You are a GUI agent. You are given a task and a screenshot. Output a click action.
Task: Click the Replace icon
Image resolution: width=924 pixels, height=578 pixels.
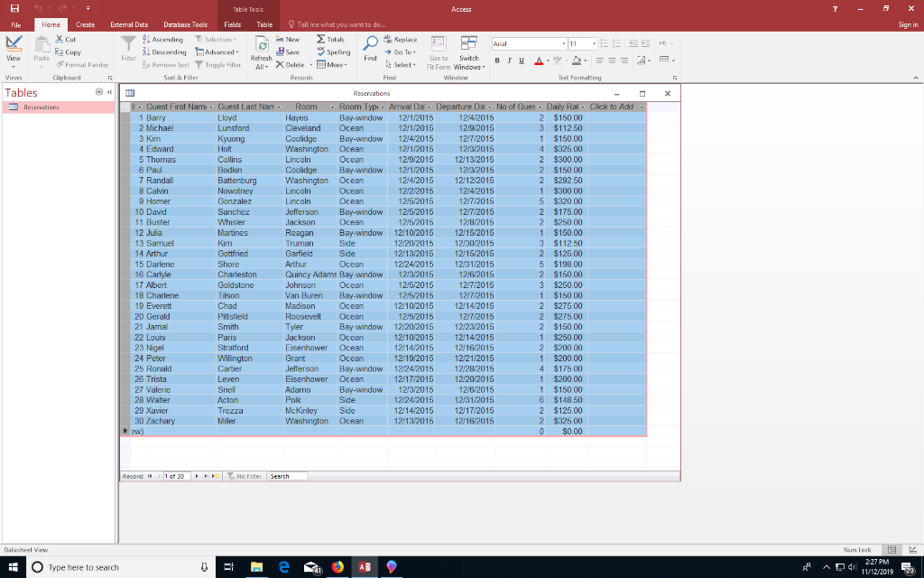pos(388,39)
